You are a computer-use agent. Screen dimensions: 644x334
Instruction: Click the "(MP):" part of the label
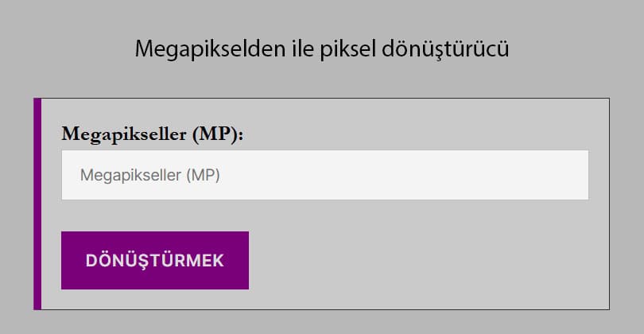(x=220, y=133)
